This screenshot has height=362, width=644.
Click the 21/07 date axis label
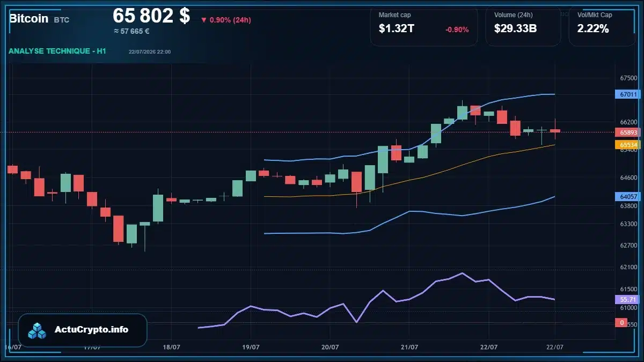[x=408, y=347]
